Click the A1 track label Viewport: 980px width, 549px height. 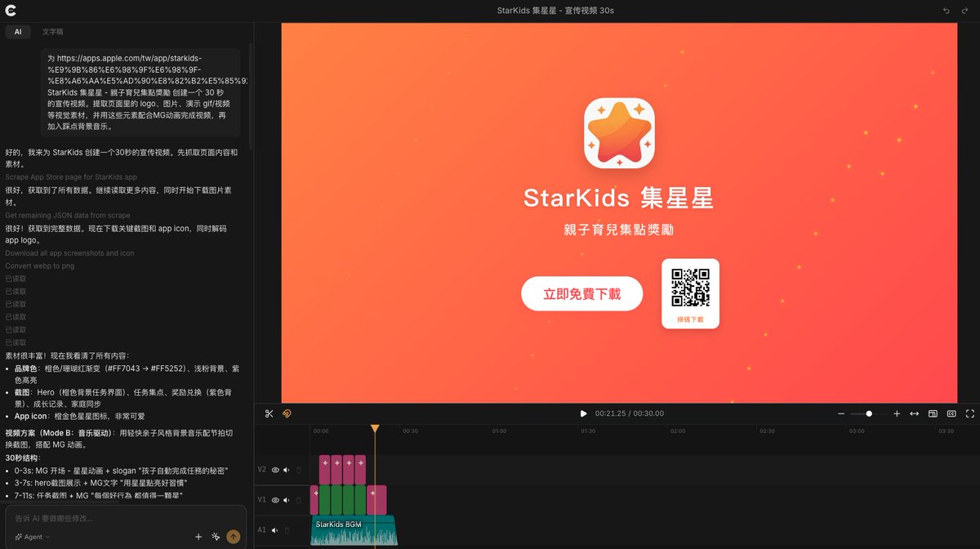click(262, 530)
